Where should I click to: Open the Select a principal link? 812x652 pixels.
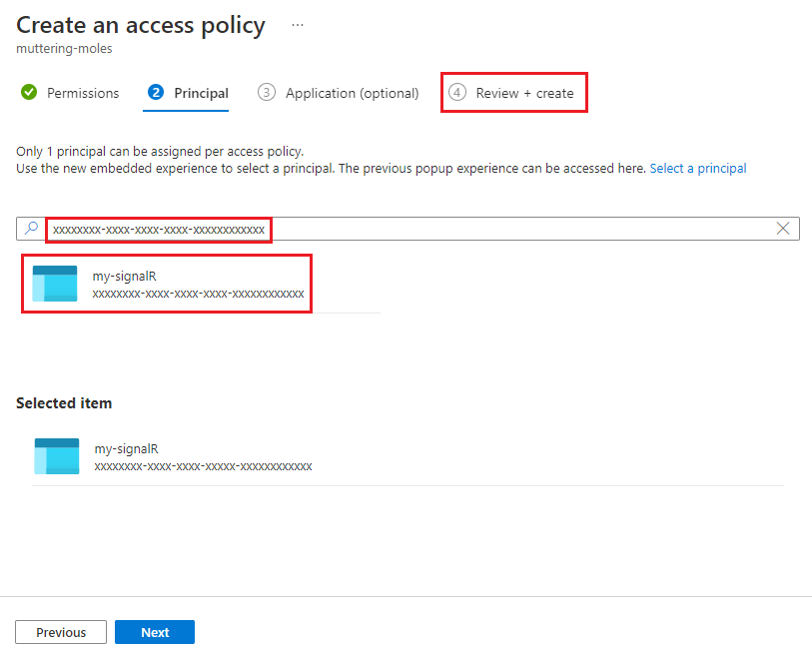697,168
